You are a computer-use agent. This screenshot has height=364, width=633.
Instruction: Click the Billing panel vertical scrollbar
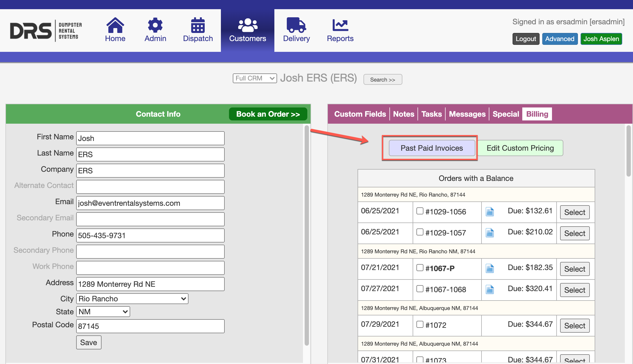coord(628,151)
